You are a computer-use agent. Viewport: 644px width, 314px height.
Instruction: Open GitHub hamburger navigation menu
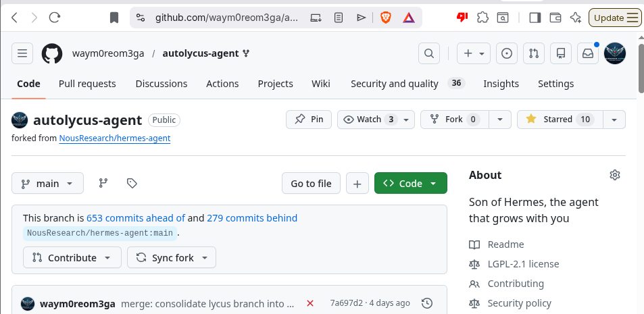[22, 53]
